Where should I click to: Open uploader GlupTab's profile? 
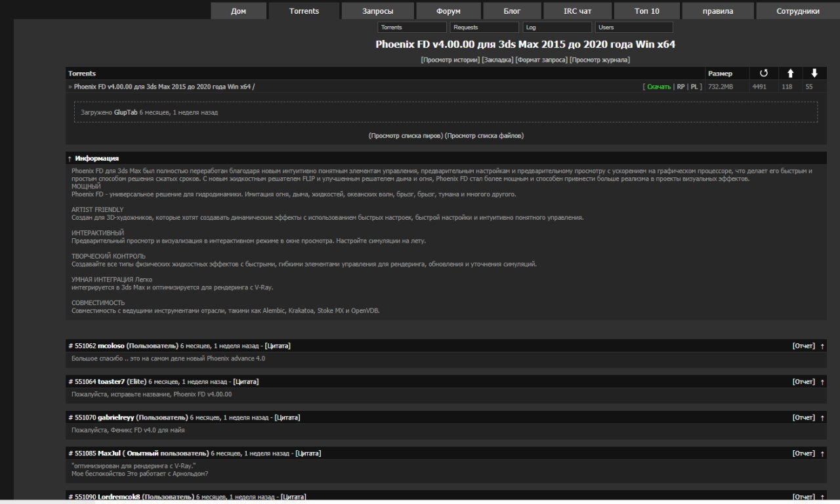(x=125, y=112)
